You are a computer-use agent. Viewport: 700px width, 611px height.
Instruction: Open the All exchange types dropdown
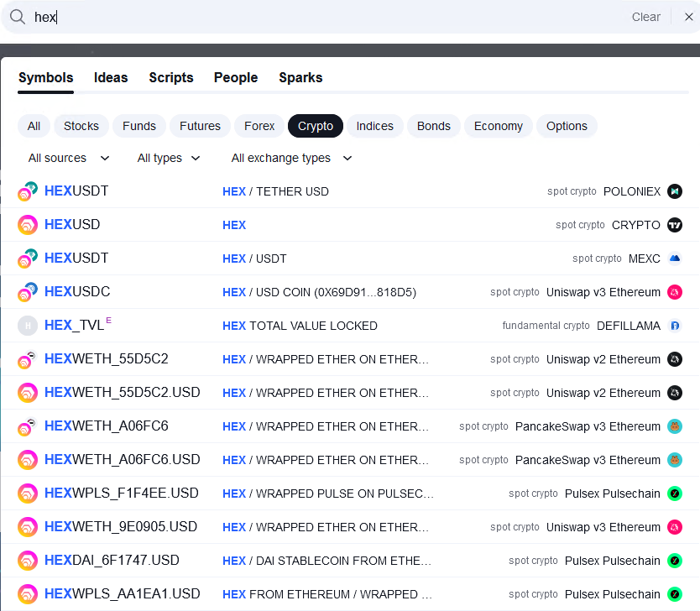[x=291, y=158]
